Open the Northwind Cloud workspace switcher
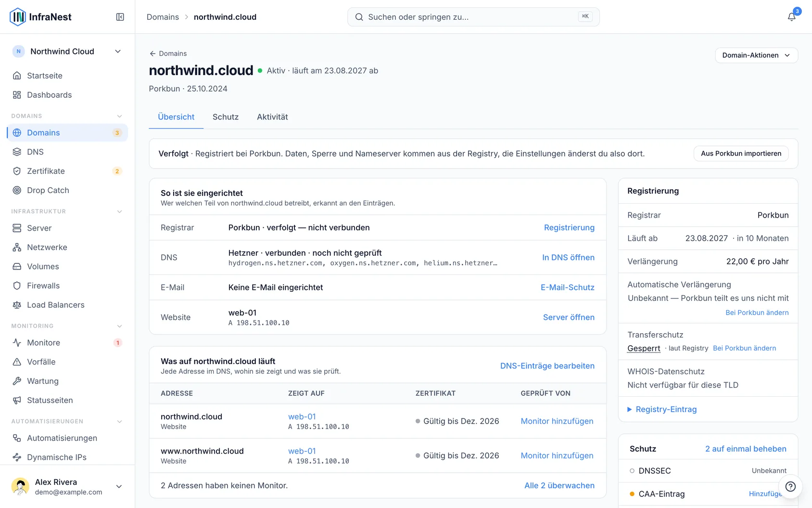 67,52
